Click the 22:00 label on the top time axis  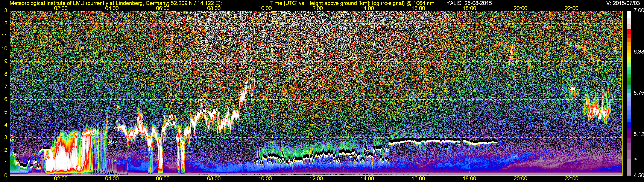[x=571, y=8]
